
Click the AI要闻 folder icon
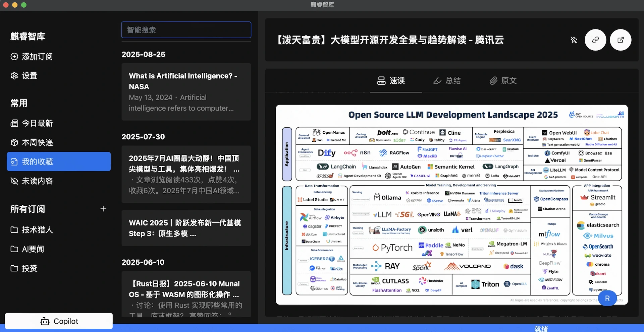coord(14,249)
